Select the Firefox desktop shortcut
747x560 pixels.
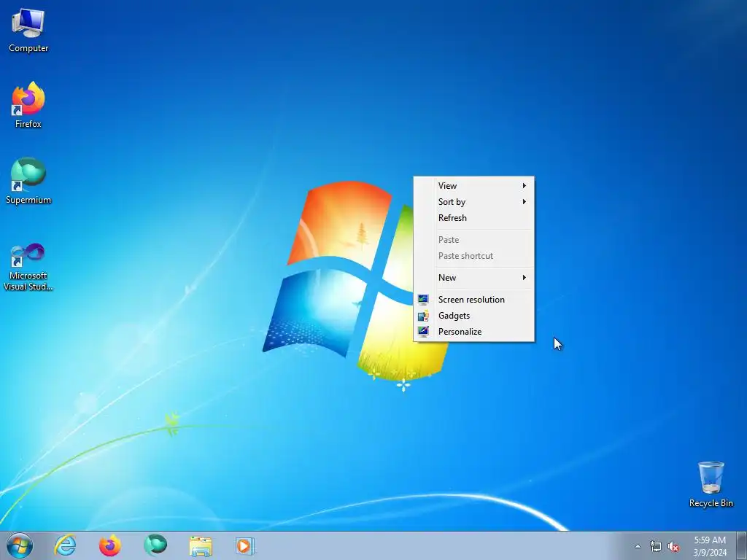28,105
